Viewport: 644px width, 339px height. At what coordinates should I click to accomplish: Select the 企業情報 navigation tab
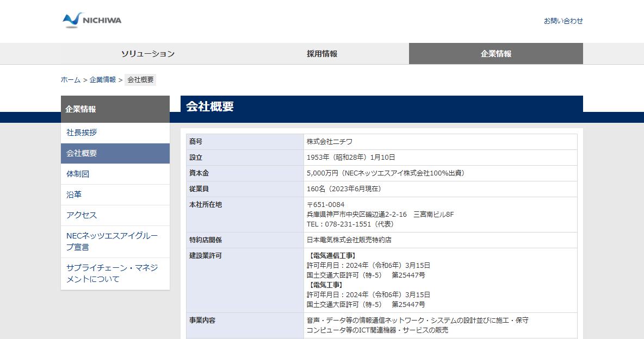496,54
